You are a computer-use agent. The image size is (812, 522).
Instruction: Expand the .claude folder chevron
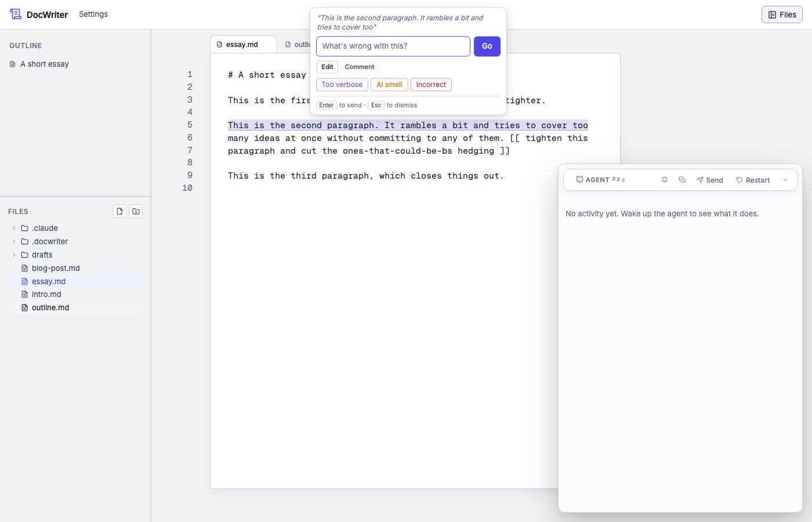[x=14, y=228]
